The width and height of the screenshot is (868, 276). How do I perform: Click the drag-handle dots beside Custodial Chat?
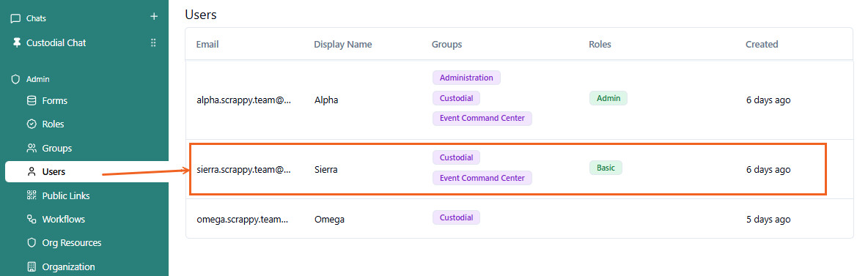coord(153,42)
